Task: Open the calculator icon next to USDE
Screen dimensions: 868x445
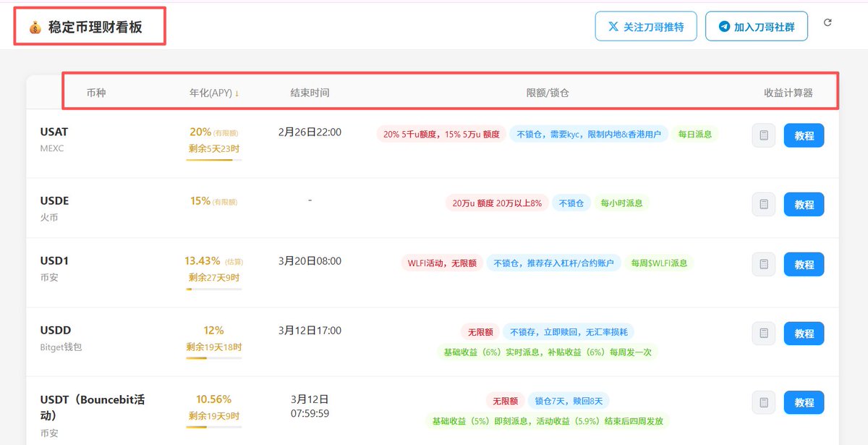Action: [x=763, y=204]
